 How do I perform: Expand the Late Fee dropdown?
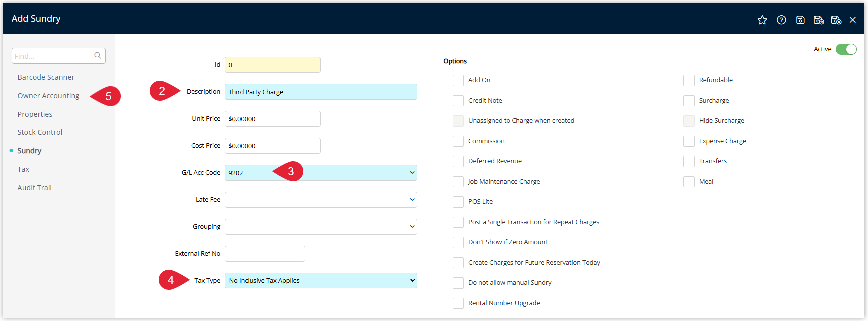pos(321,200)
